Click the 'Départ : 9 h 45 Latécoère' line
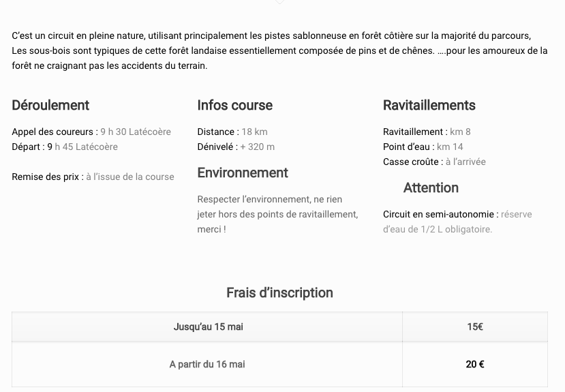 [x=65, y=147]
